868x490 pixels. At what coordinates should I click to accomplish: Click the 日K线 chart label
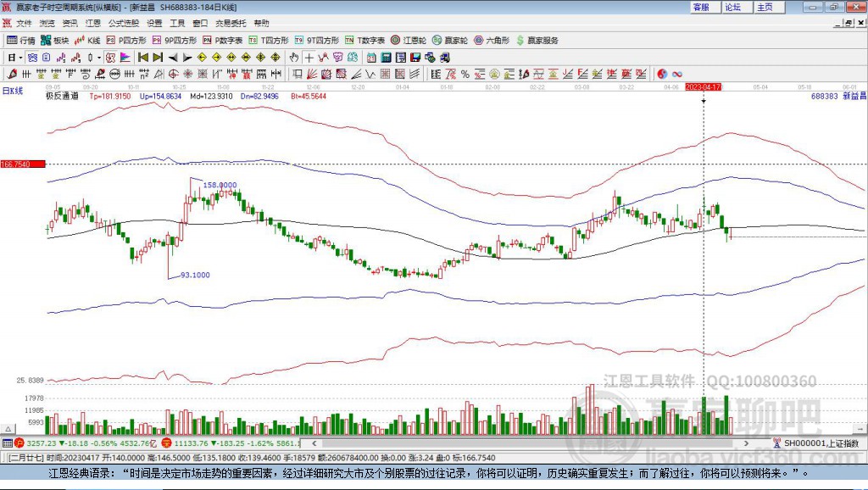(x=12, y=92)
